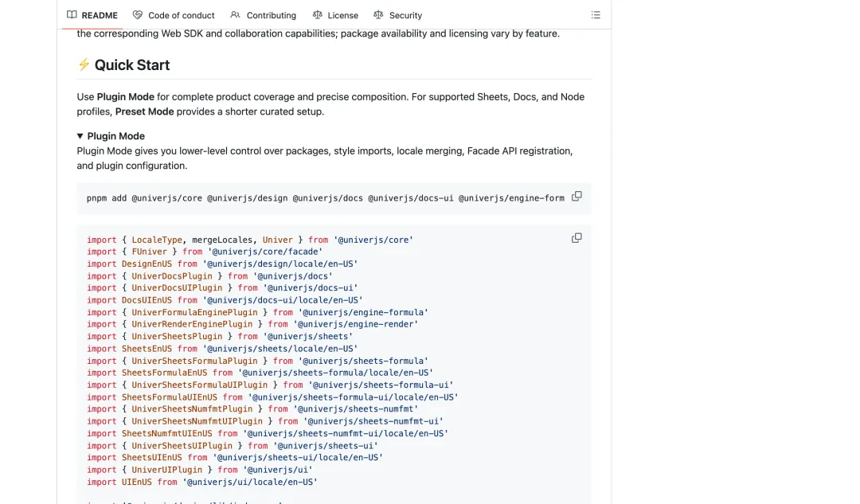
Task: Click the book icon beside README
Action: (72, 15)
